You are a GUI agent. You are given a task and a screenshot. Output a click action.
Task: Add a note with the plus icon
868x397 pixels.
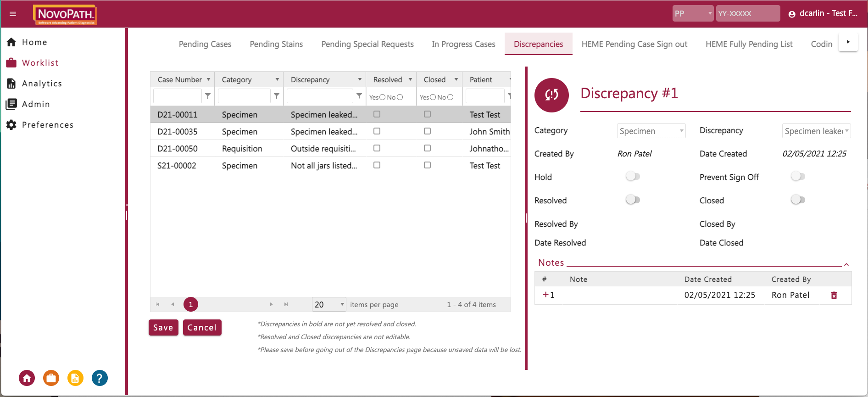tap(545, 295)
